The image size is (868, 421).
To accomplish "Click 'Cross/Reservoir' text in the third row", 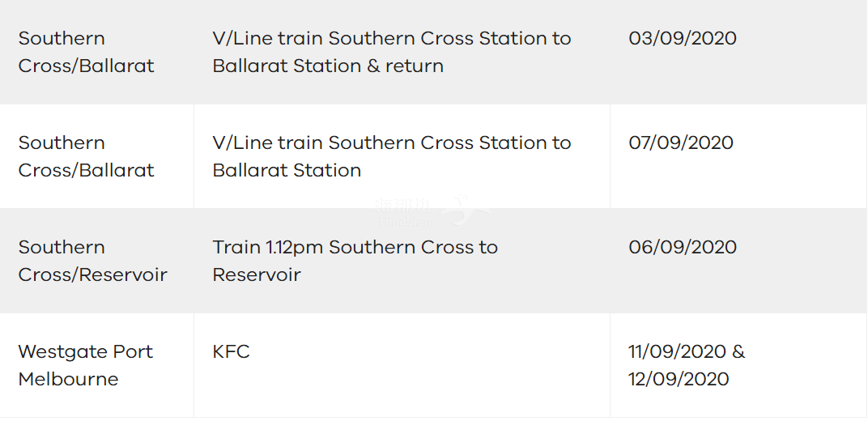I will (92, 274).
